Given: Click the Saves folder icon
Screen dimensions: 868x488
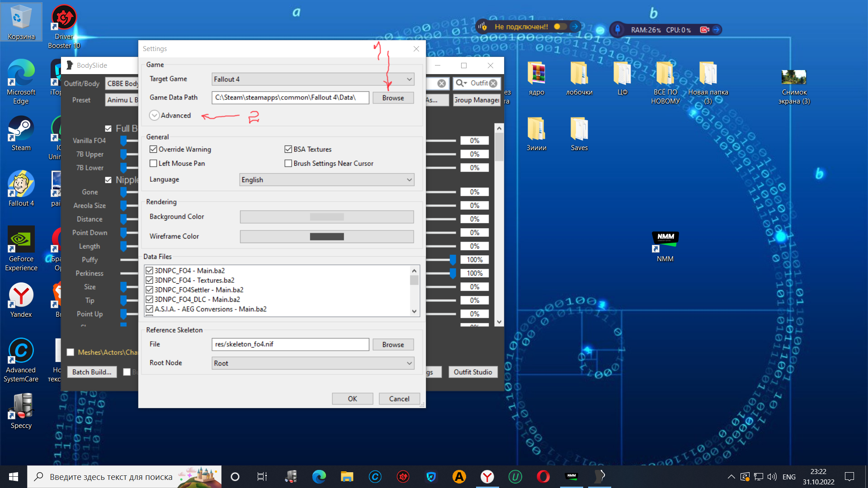Looking at the screenshot, I should (579, 130).
